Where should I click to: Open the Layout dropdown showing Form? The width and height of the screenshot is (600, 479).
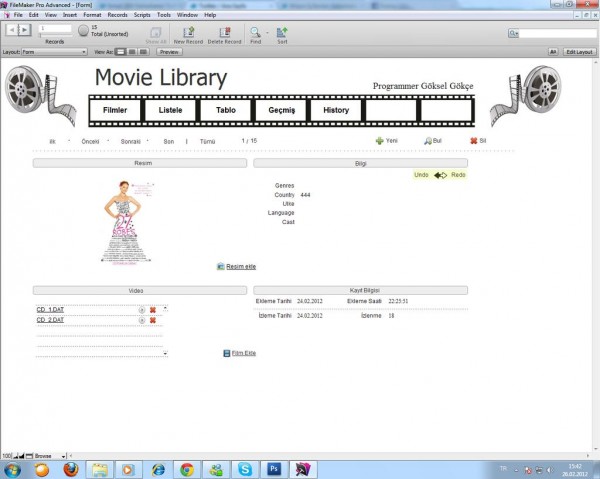point(56,51)
